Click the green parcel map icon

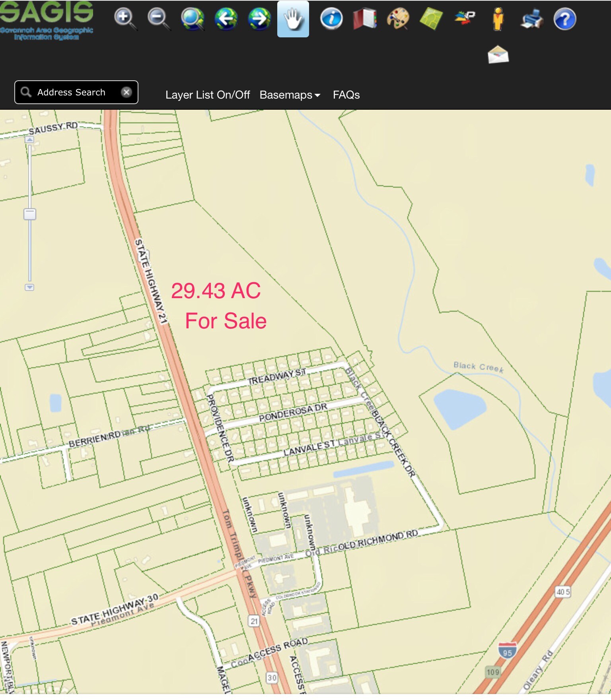click(431, 19)
